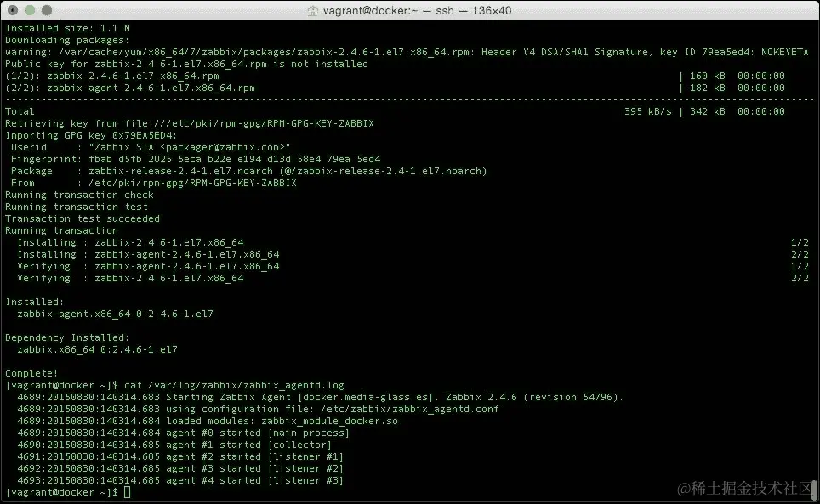Click '(2/2): zabbix-agent-2.4.6-1.el7.x86_64.rpm' download line

(x=129, y=88)
